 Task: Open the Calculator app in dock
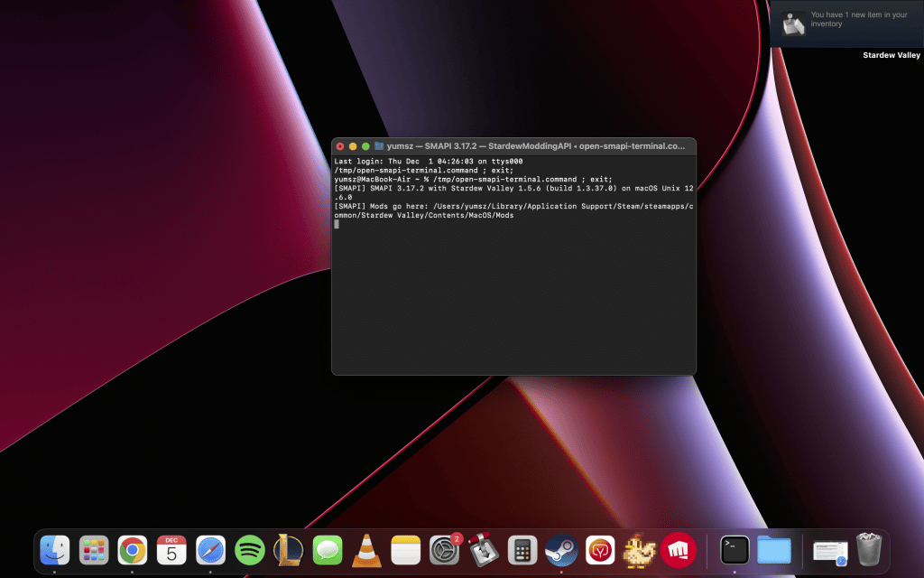[522, 550]
